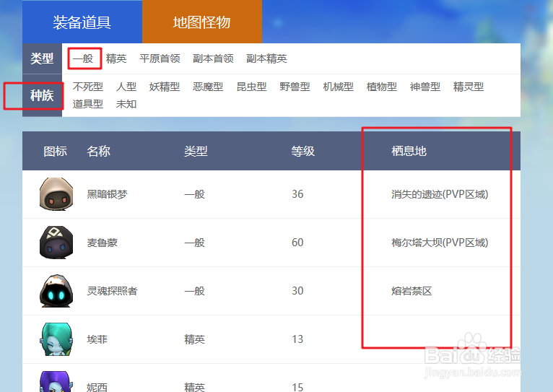553x392 pixels.
Task: Click the 梅尔塔大坝(PVP区域) habitat cell
Action: coord(440,243)
